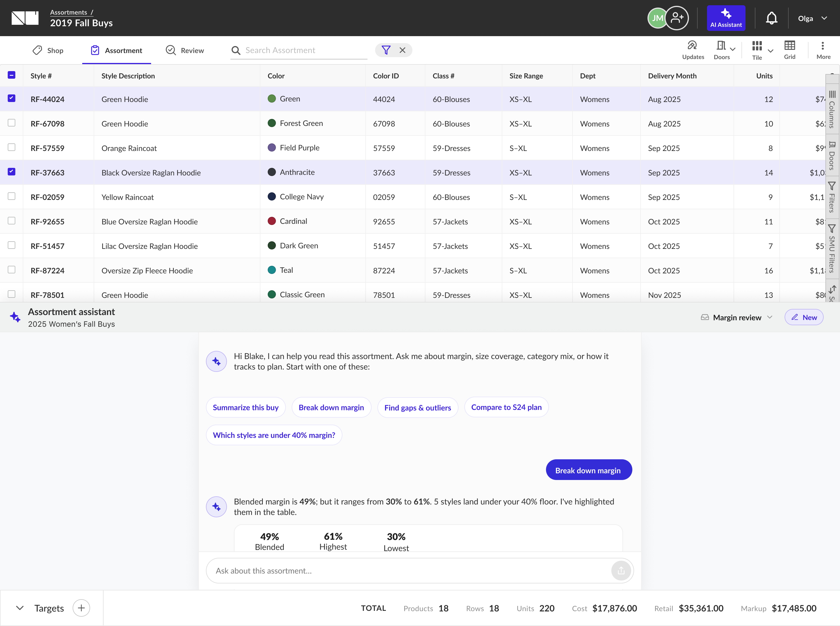840x626 pixels.
Task: Open the Margin review conversation dropdown
Action: [736, 317]
